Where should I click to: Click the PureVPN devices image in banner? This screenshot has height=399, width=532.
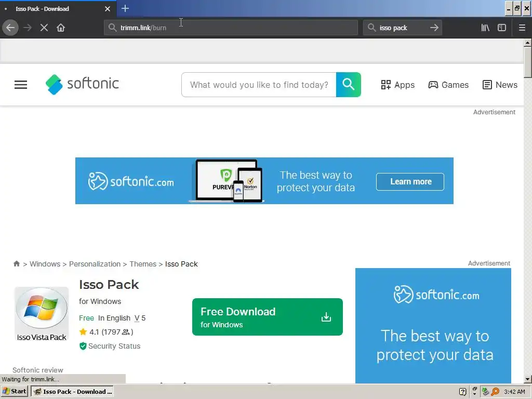[x=227, y=181]
